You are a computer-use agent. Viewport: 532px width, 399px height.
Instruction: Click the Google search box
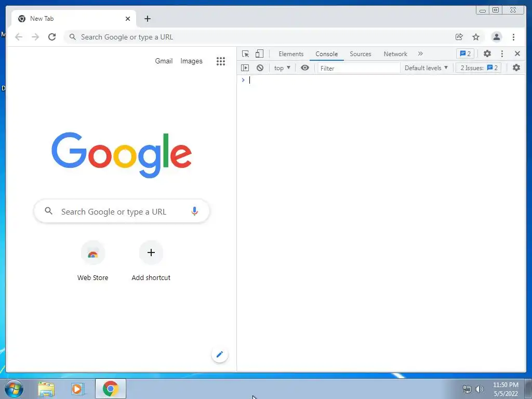[x=122, y=211]
